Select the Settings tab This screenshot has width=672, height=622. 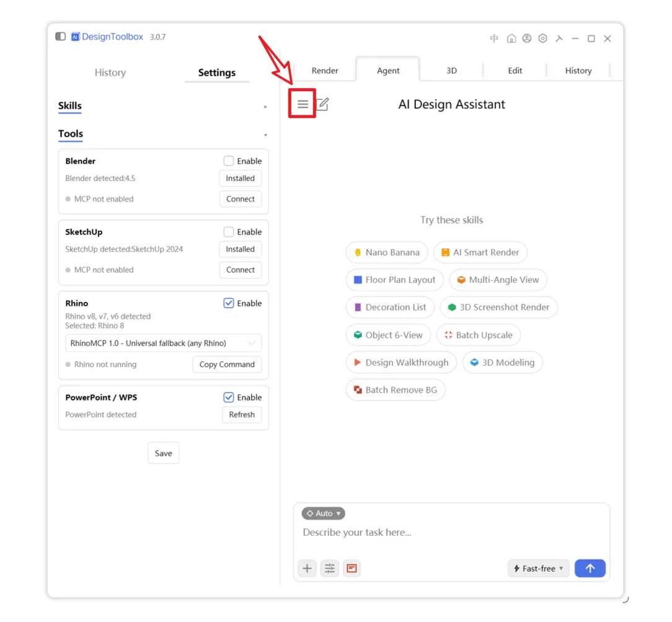click(x=216, y=73)
